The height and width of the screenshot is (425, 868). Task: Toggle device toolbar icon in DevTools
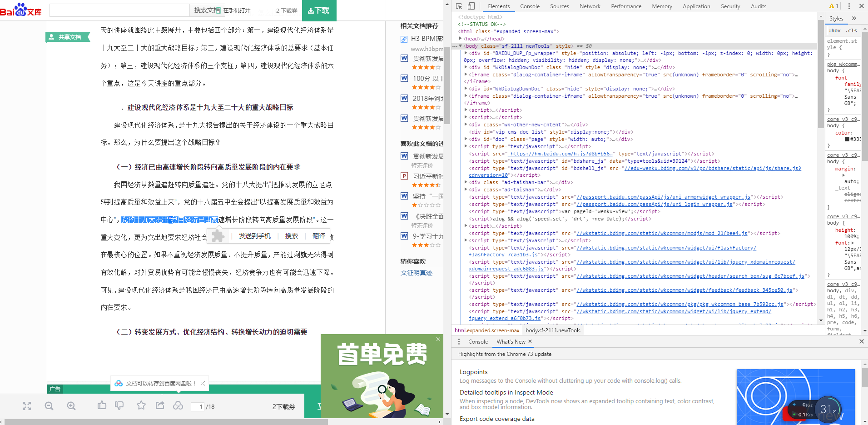(x=471, y=6)
